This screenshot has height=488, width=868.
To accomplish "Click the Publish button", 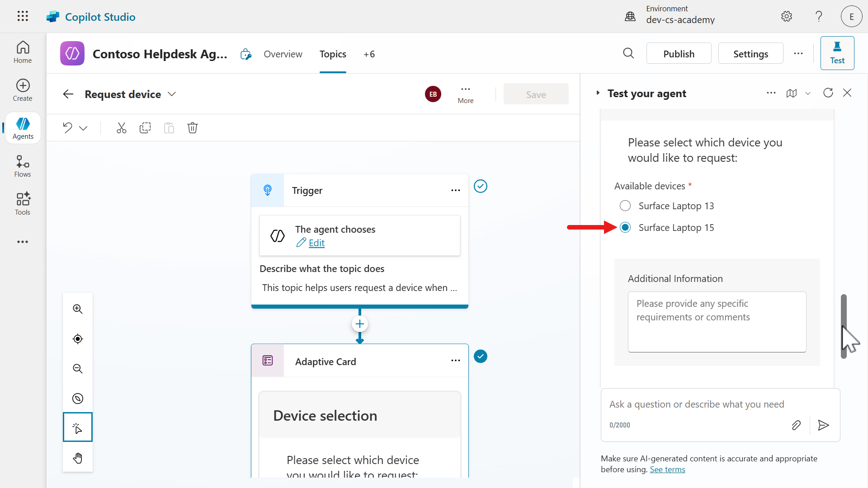I will click(679, 54).
